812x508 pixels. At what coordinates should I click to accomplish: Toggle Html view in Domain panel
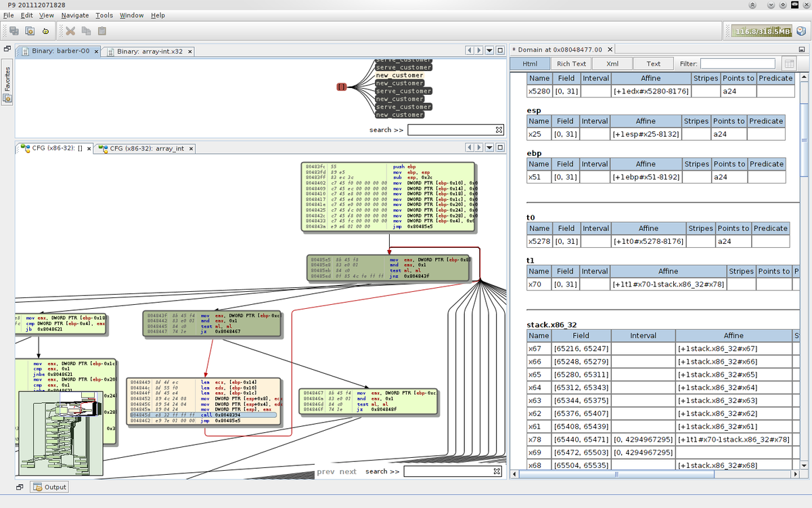(x=530, y=64)
